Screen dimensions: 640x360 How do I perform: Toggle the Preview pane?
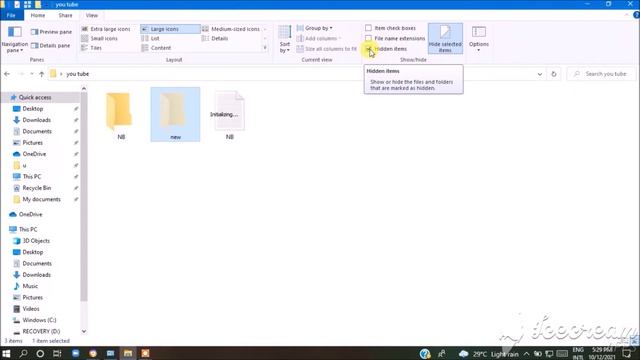point(51,32)
